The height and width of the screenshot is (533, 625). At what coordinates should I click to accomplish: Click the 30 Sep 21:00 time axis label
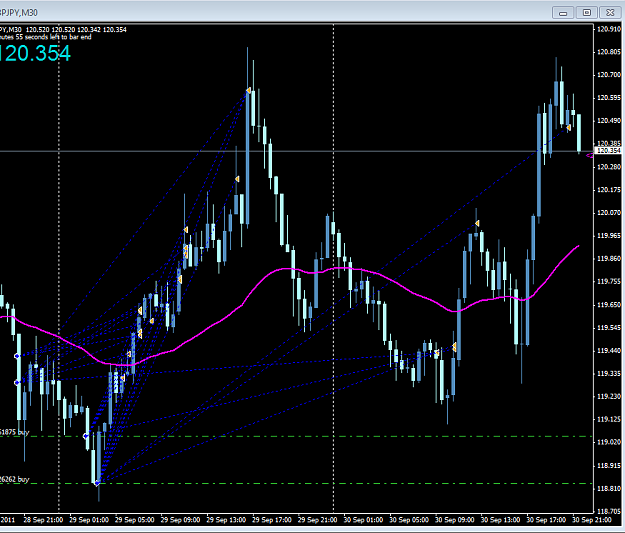(x=592, y=520)
